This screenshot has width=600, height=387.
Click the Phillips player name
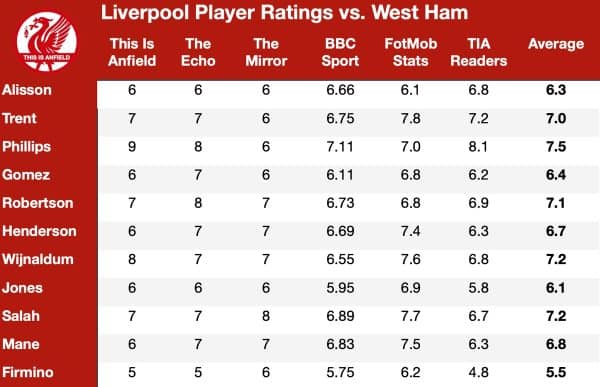point(26,147)
